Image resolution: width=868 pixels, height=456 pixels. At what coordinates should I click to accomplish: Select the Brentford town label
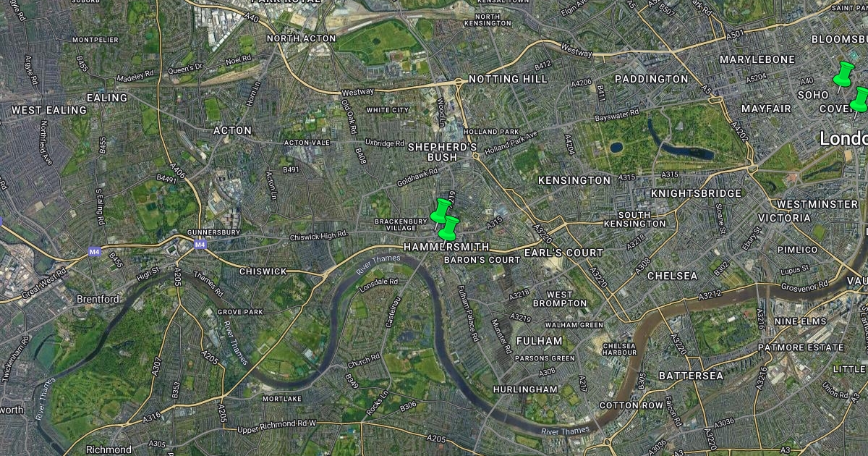pyautogui.click(x=98, y=299)
